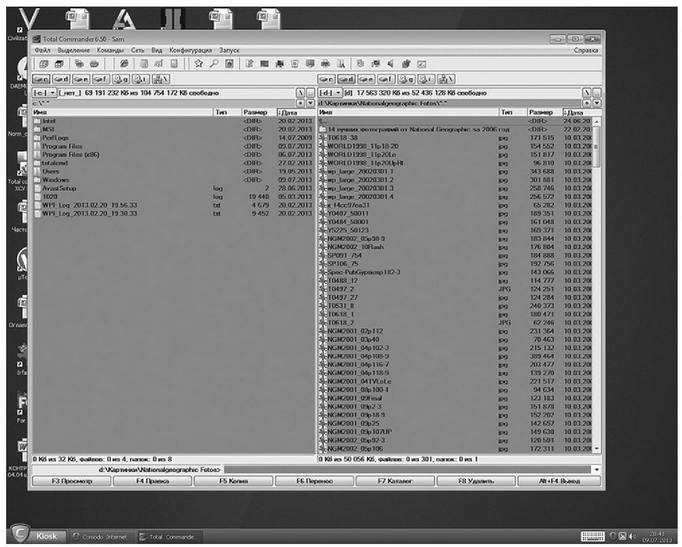
Task: Open left panel directory history arrow
Action: (x=311, y=103)
